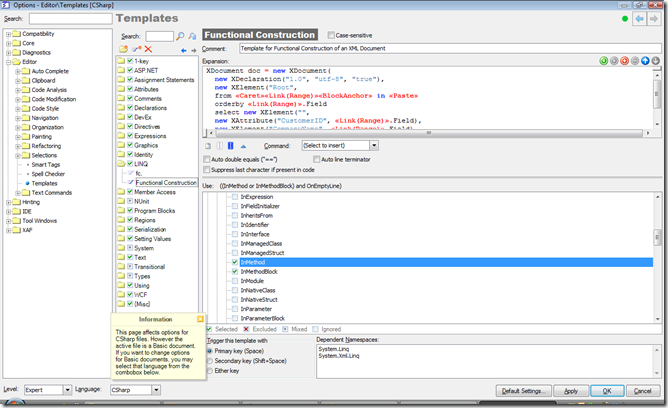Select Smart Tags in options tree
The width and height of the screenshot is (668, 408).
46,165
